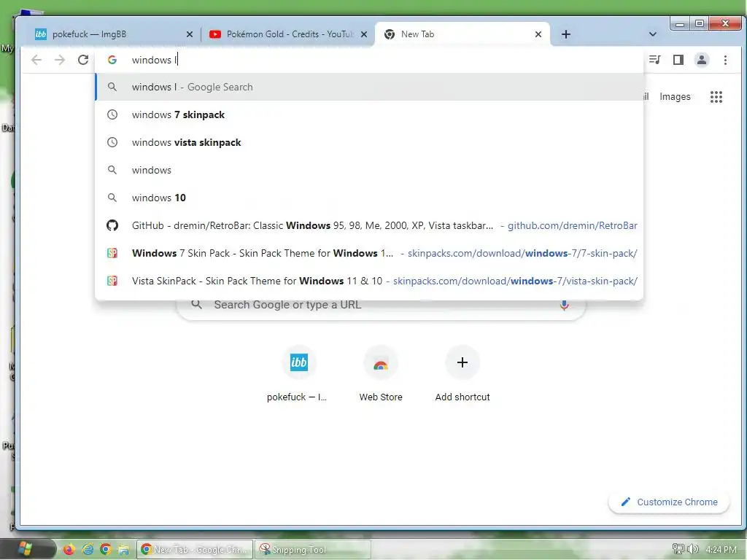
Task: Click the Images link
Action: [x=675, y=97]
